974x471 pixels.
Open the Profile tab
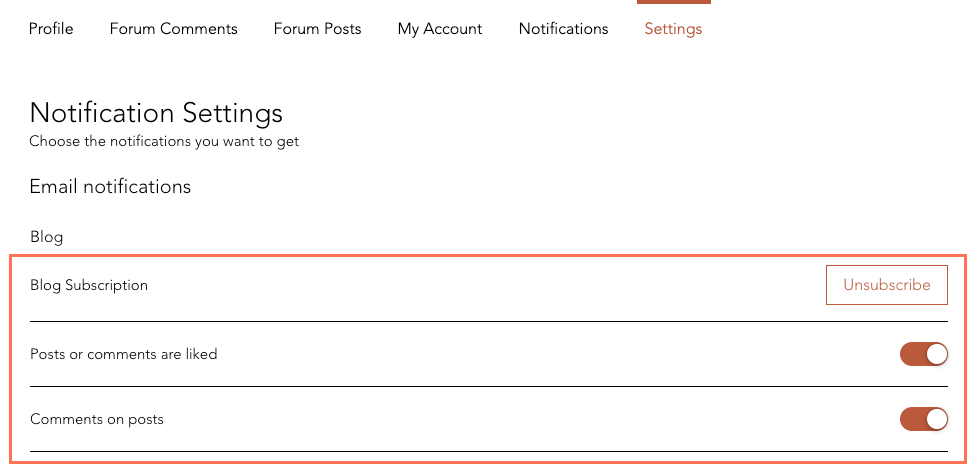point(51,29)
